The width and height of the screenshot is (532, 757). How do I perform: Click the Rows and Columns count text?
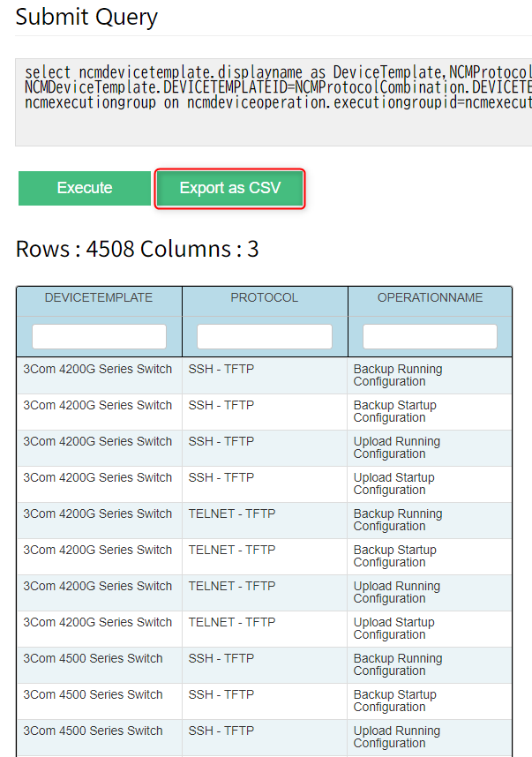[x=138, y=249]
